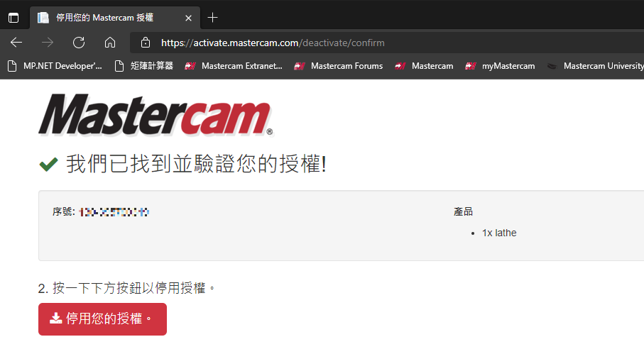Screen dimensions: 644x354
Task: Reload the page with the refresh icon
Action: 79,43
